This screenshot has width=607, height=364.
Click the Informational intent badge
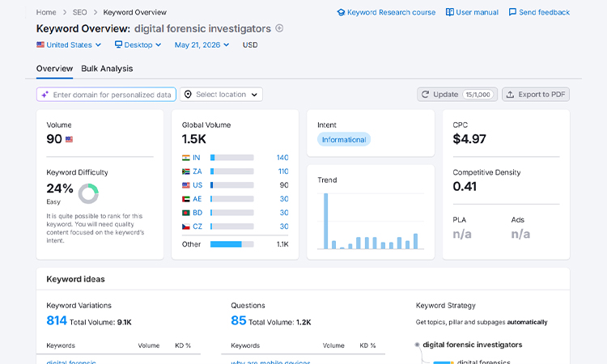point(344,140)
